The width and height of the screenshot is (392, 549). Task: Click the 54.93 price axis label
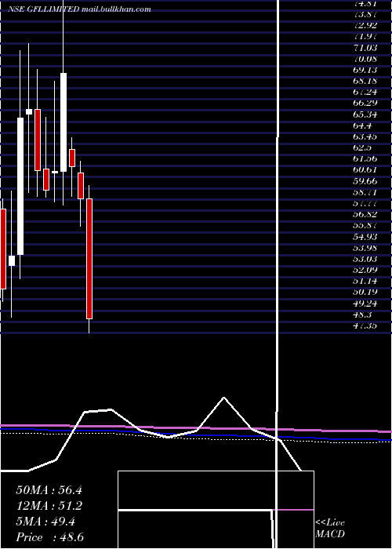[365, 237]
